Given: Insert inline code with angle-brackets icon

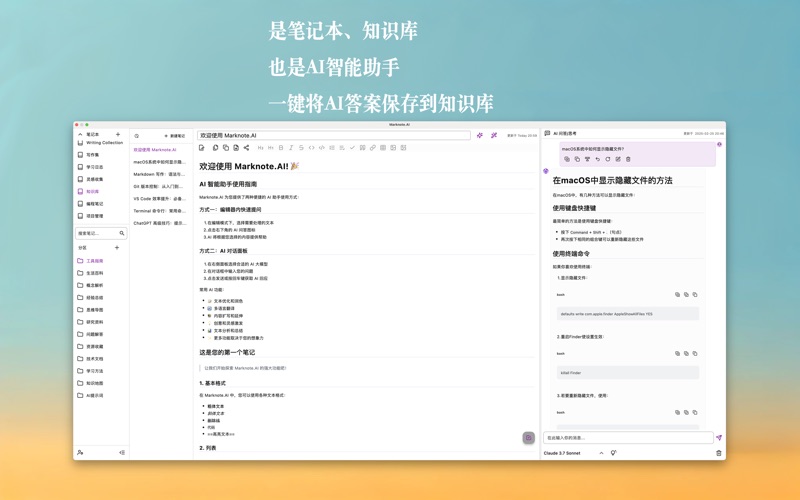Looking at the screenshot, I should [311, 148].
